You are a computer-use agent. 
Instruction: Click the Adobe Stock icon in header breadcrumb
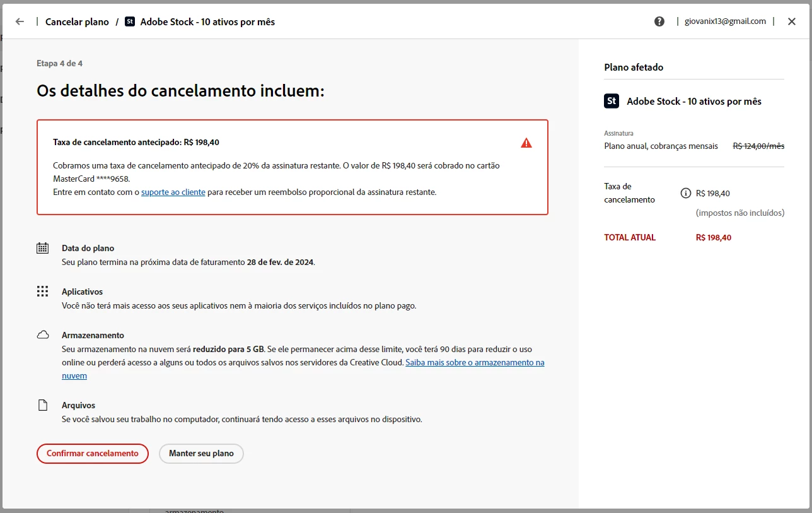point(130,21)
